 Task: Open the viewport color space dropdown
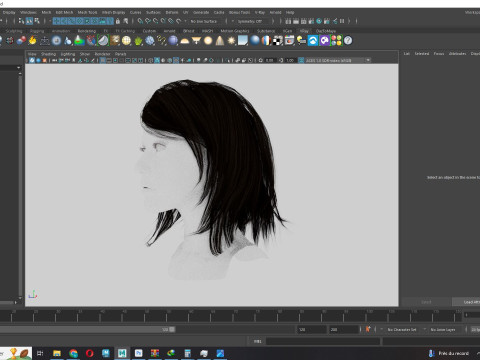coord(338,60)
